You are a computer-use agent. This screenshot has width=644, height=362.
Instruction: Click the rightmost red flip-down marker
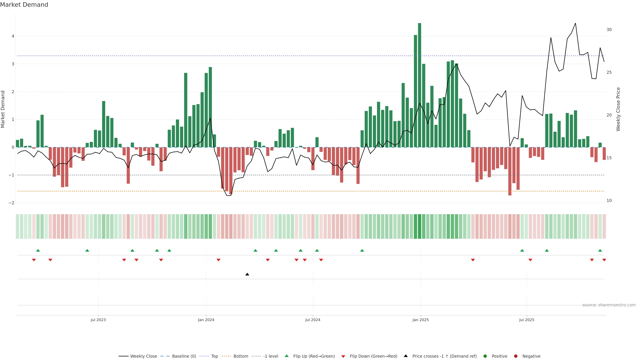coord(604,260)
